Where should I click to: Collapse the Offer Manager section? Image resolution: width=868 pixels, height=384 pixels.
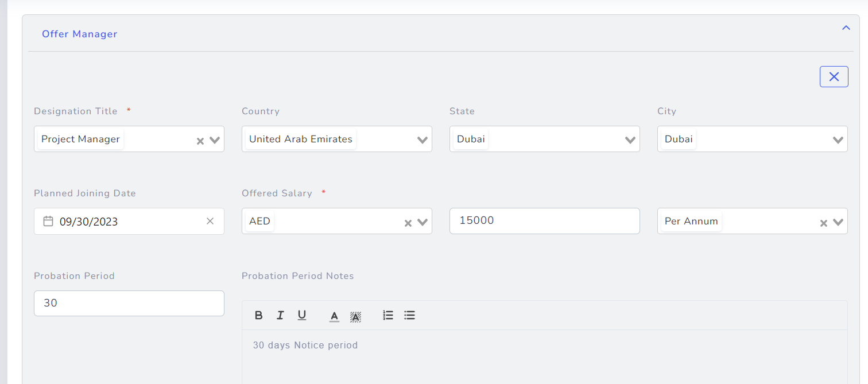[846, 28]
